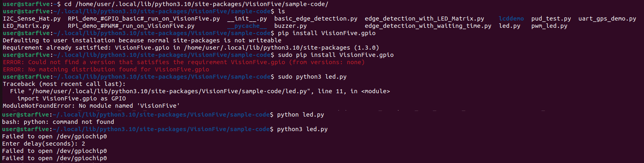
Task: Click the I2C_Sense_Hat.py filename in listing
Action: coord(32,19)
